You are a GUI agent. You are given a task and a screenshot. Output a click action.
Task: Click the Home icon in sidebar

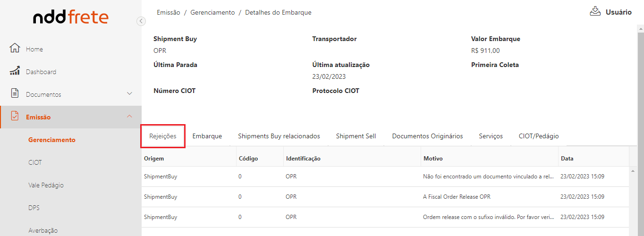15,48
